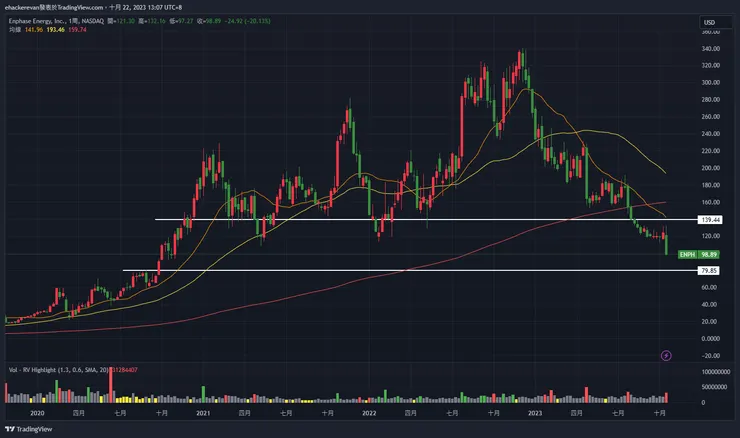Image resolution: width=740 pixels, height=438 pixels.
Task: Click the 20.00 price axis label
Action: pyautogui.click(x=709, y=321)
